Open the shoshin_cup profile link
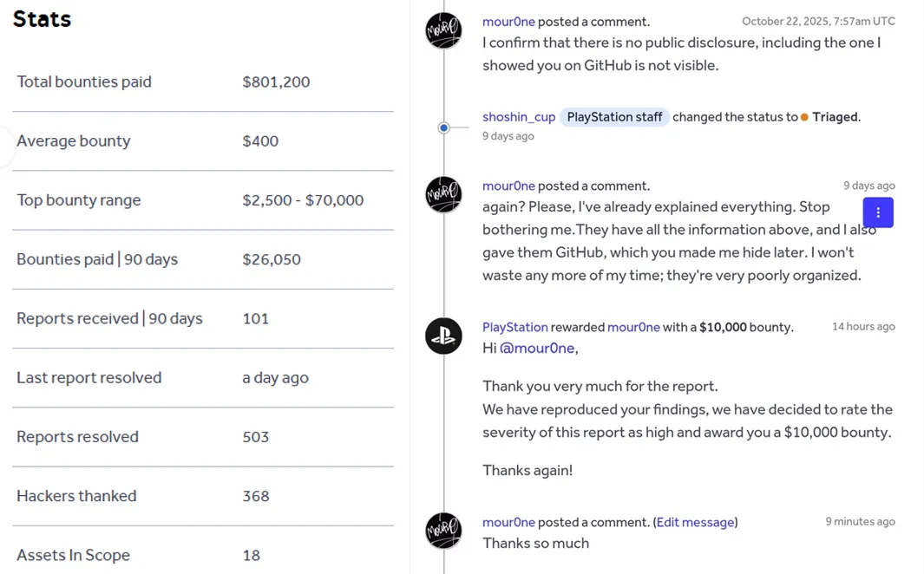Screen dimensions: 924x574 [519, 117]
